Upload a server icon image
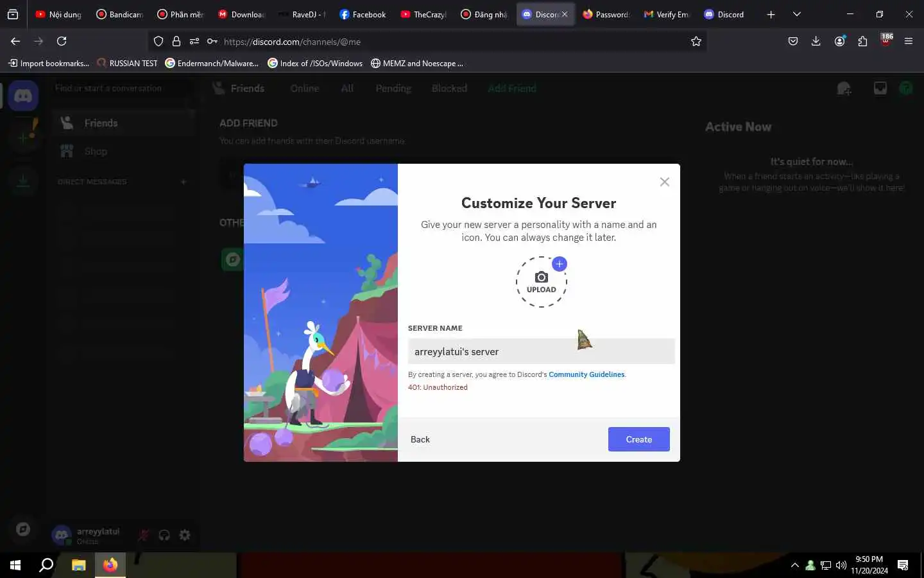This screenshot has height=578, width=924. coord(542,282)
